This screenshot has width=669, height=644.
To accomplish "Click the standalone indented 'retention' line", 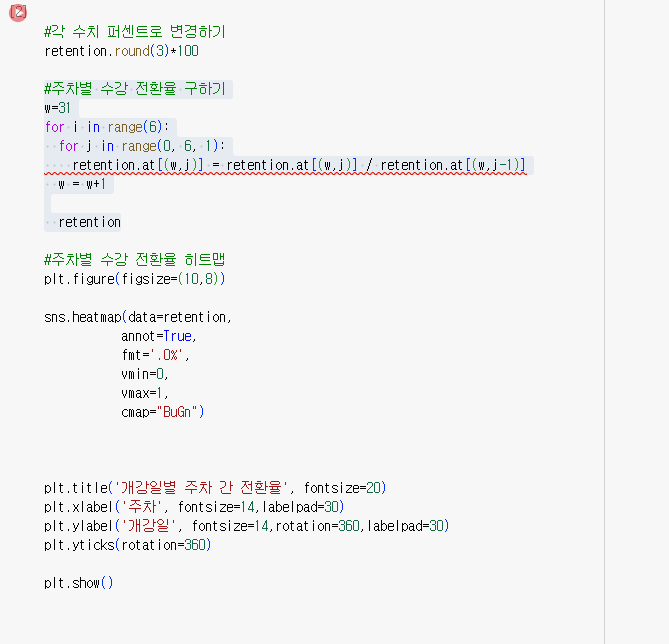I will point(90,222).
